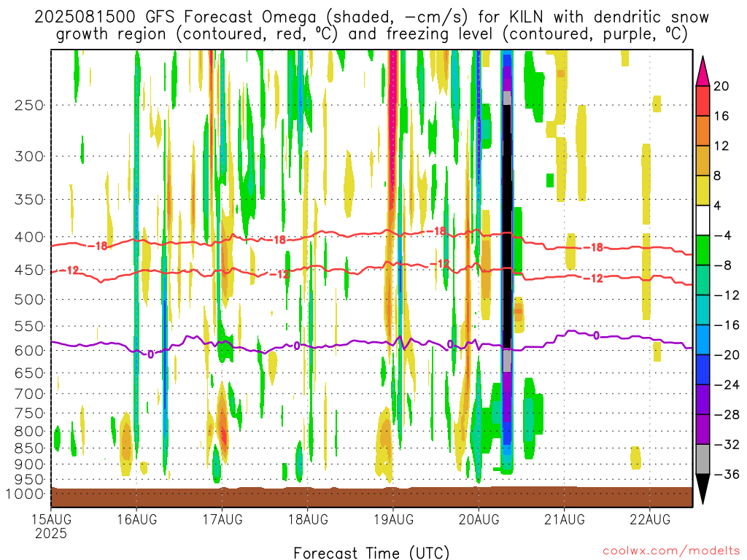Viewport: 747px width, 560px height.
Task: Click the 250 pressure level label
Action: (x=29, y=105)
